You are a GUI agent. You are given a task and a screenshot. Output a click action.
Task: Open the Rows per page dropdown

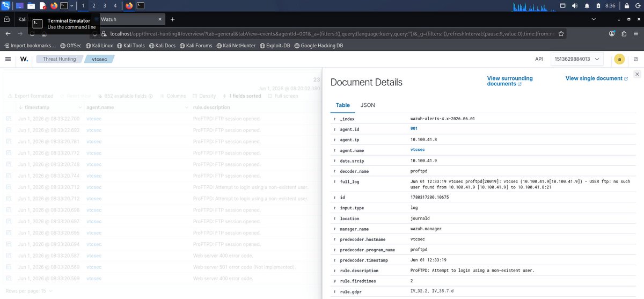click(30, 290)
